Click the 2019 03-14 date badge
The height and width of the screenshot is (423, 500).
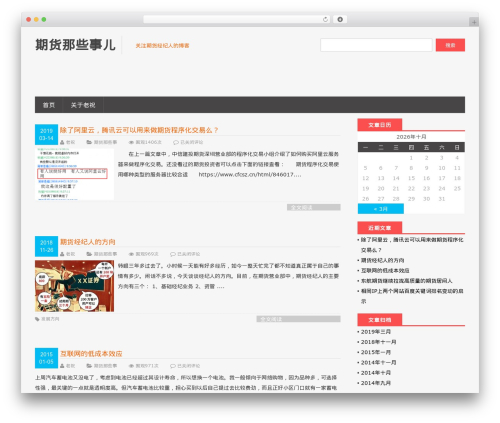pyautogui.click(x=46, y=134)
